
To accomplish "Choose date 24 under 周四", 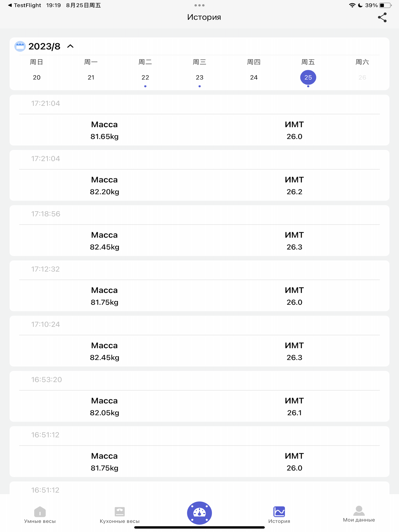I will tap(254, 78).
